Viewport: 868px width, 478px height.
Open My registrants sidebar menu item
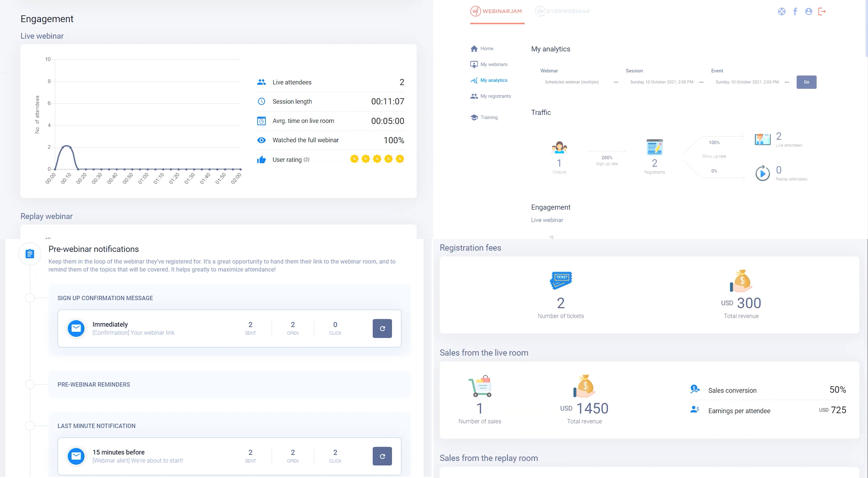(x=495, y=96)
